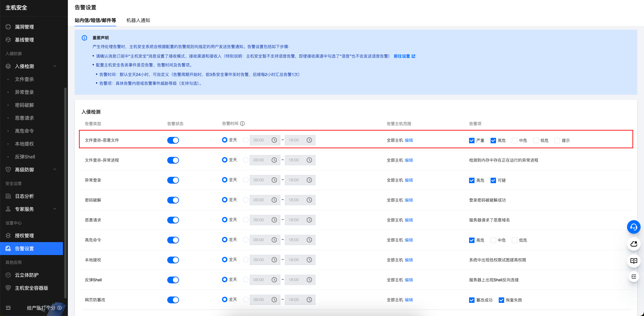Disable the 异常登录 alert status switch
Viewport: 644px width, 316px height.
pos(173,180)
